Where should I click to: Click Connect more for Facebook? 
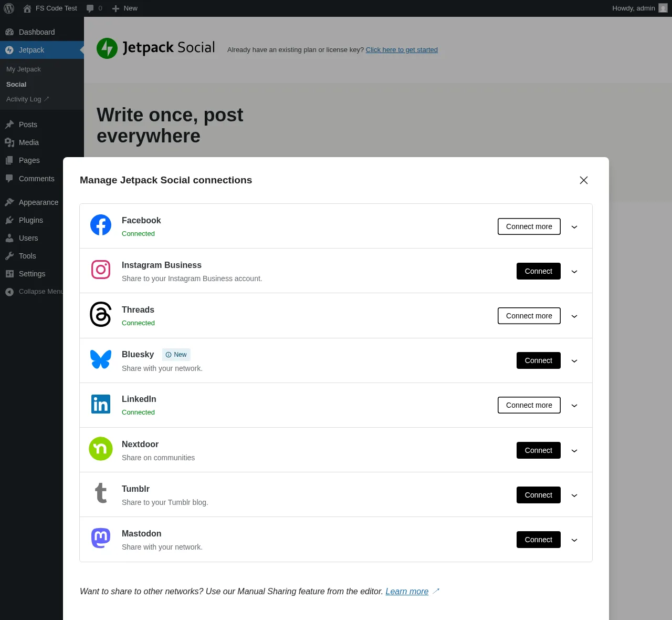[x=529, y=226]
